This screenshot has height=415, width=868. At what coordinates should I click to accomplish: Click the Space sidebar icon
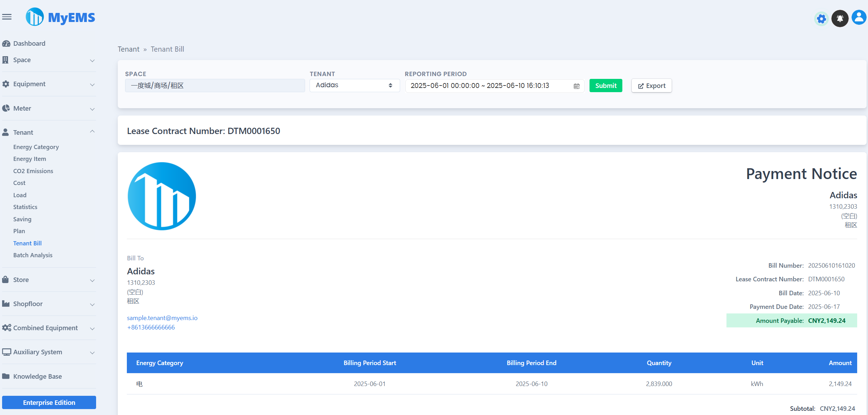[x=5, y=60]
